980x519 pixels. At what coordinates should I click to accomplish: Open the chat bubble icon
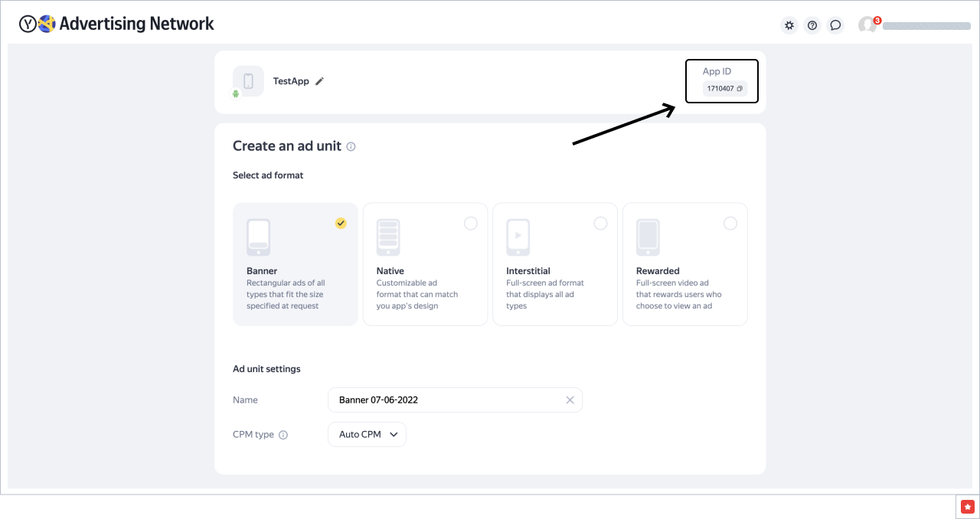pos(835,25)
